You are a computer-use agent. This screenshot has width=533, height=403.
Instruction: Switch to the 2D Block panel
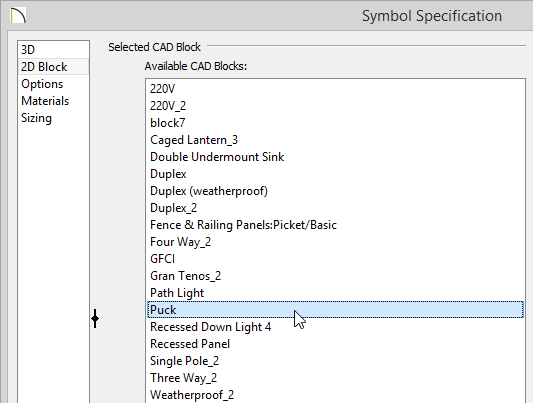(53, 67)
